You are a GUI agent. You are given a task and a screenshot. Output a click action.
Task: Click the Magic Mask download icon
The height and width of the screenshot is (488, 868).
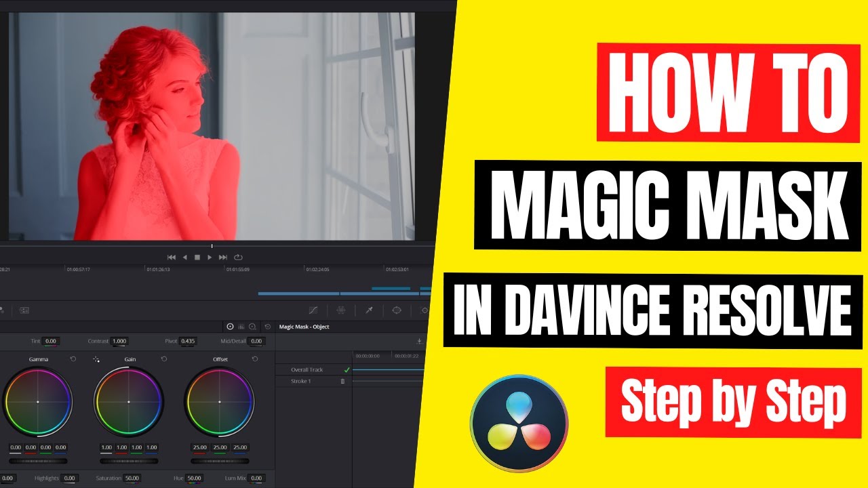(419, 342)
